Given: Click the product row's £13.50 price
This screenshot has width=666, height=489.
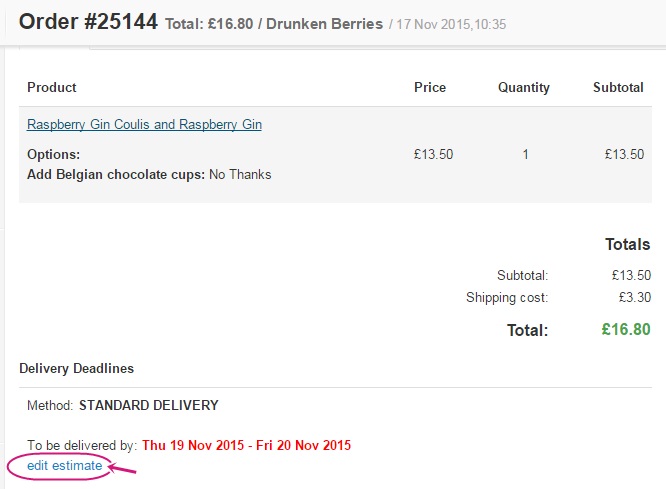Looking at the screenshot, I should pos(433,155).
